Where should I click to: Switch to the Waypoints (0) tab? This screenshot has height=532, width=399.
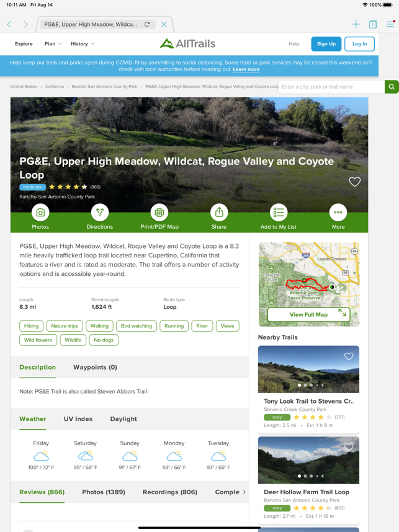[x=95, y=367]
